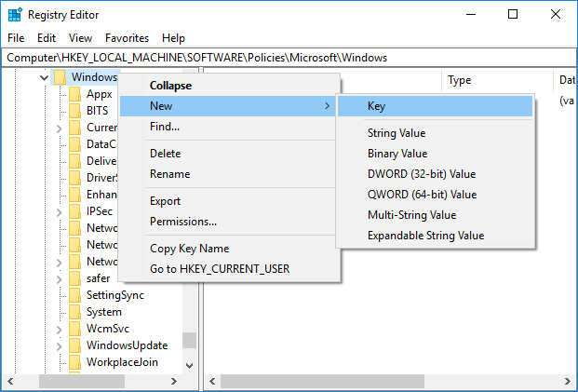The height and width of the screenshot is (392, 578).
Task: Expand the safer key node arrow
Action: [60, 278]
